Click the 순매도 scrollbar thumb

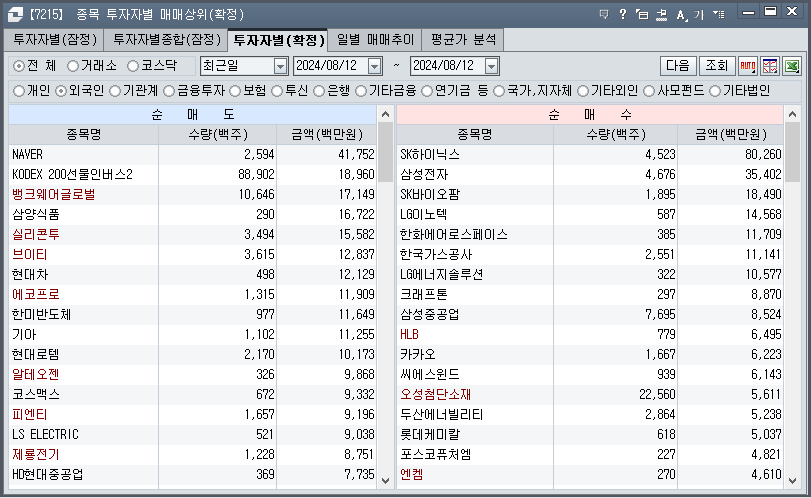click(x=385, y=153)
